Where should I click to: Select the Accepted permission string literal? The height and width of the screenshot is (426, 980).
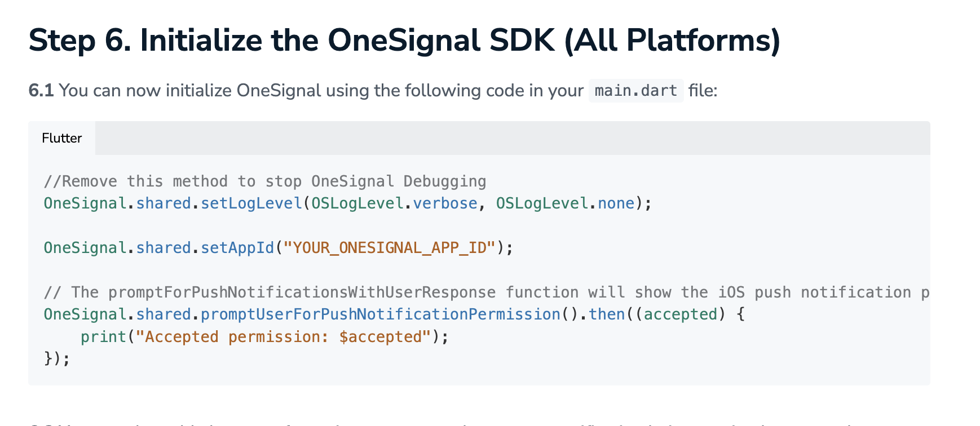pos(281,336)
